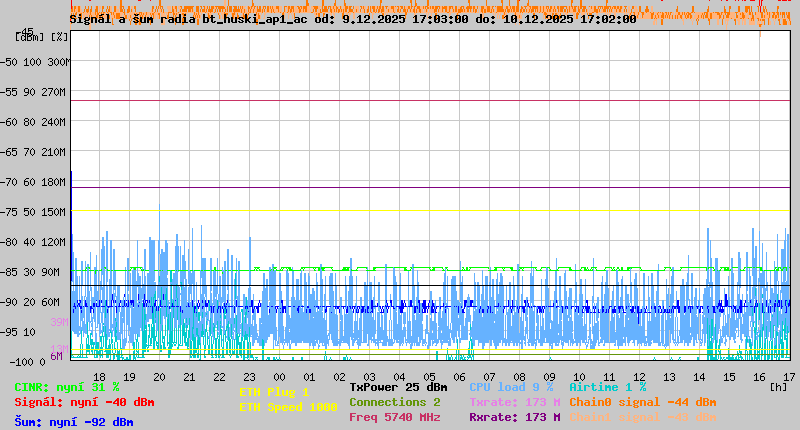Click the Connections 2 legend label
Viewport: 800px width, 430px height.
coord(394,402)
